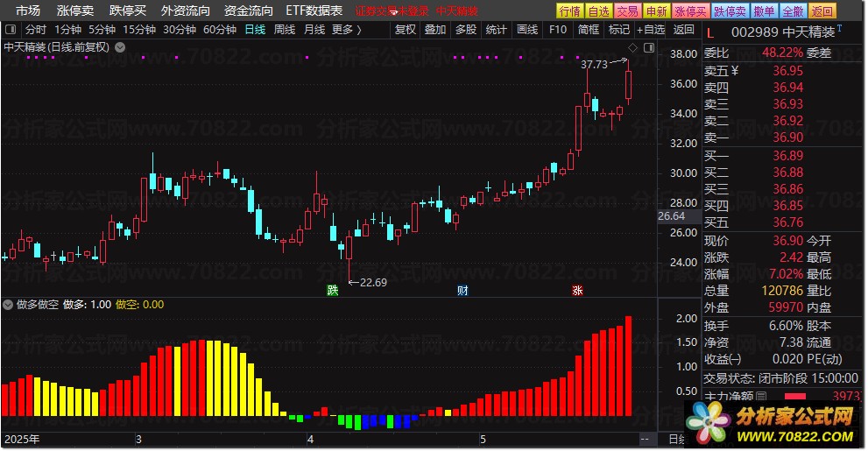Expand the 做多做空 indicator dropdown arrow
Screen dimensions: 868x451
coord(8,305)
